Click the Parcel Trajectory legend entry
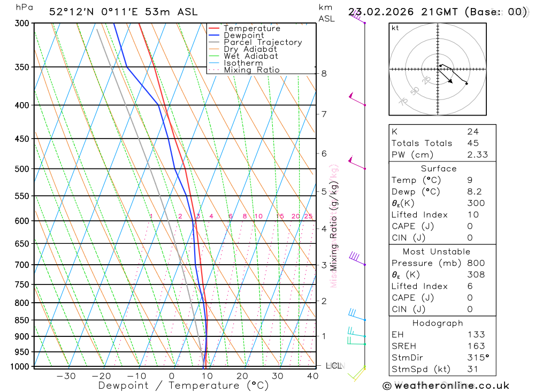Image resolution: width=535 pixels, height=392 pixels. click(x=255, y=42)
